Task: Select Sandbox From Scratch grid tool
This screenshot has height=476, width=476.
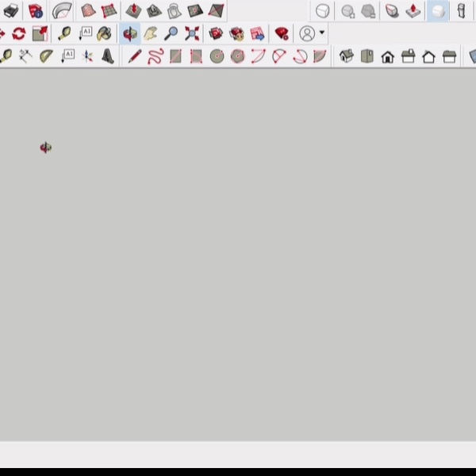Action: pyautogui.click(x=109, y=11)
